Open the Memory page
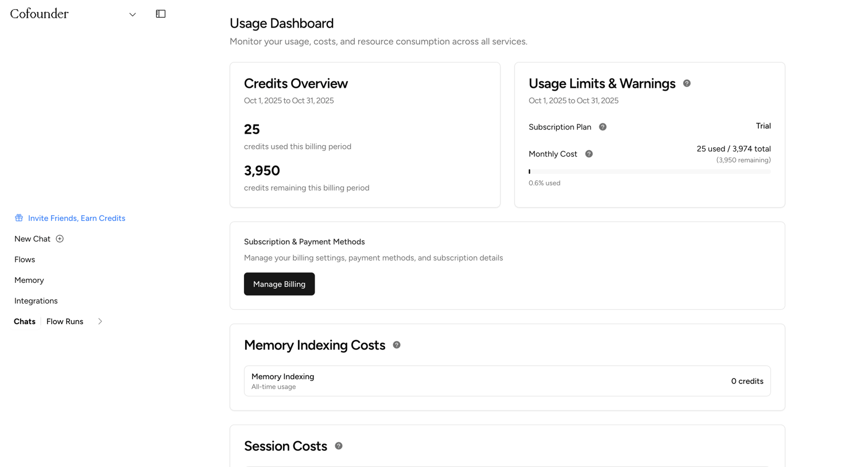 coord(29,280)
